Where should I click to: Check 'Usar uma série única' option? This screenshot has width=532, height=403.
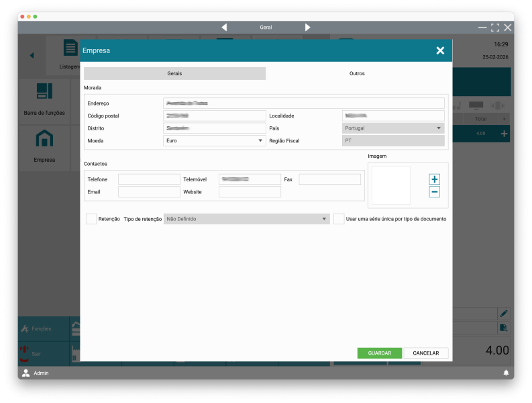click(x=339, y=219)
